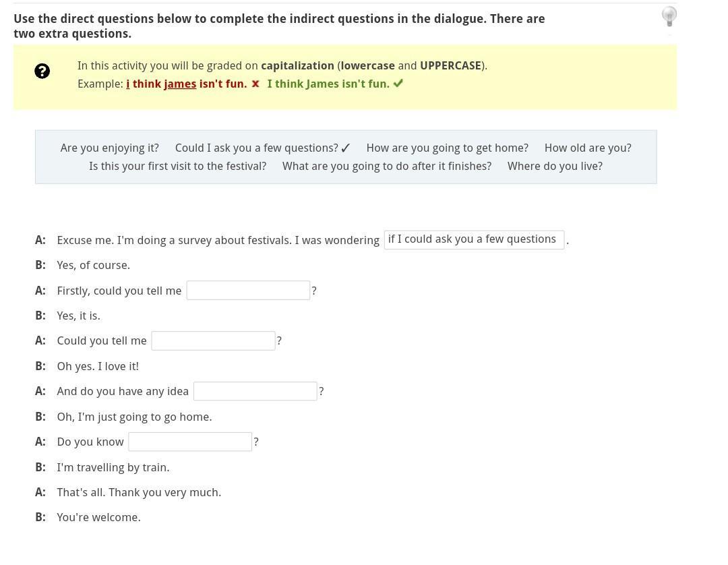Select "Are you enjoying it?" in the word bank
This screenshot has width=728, height=565.
110,148
